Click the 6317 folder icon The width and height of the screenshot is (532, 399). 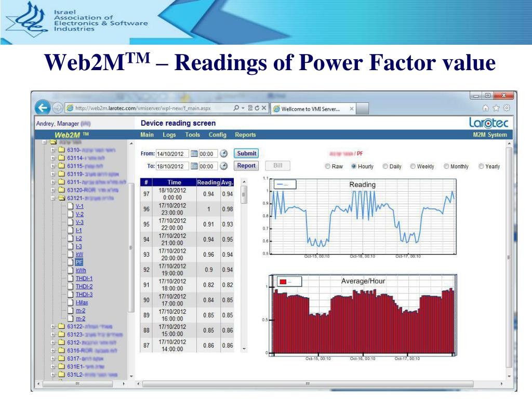61,358
